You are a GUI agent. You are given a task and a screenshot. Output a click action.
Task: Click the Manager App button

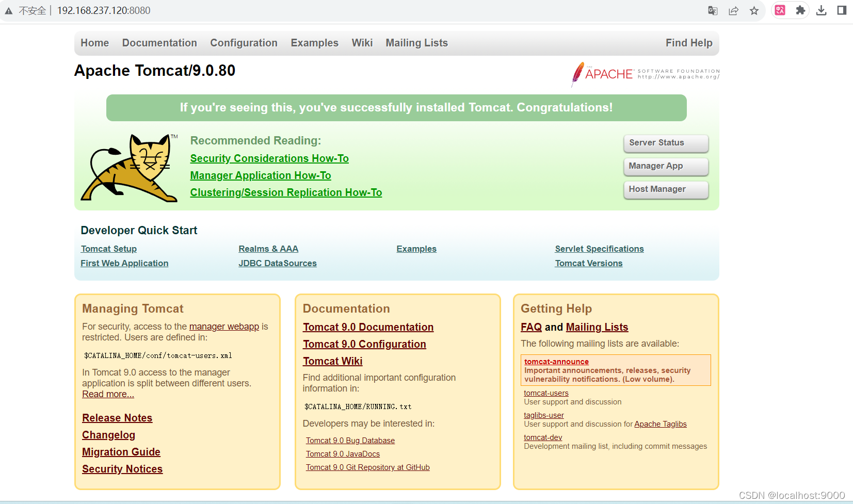(x=666, y=166)
